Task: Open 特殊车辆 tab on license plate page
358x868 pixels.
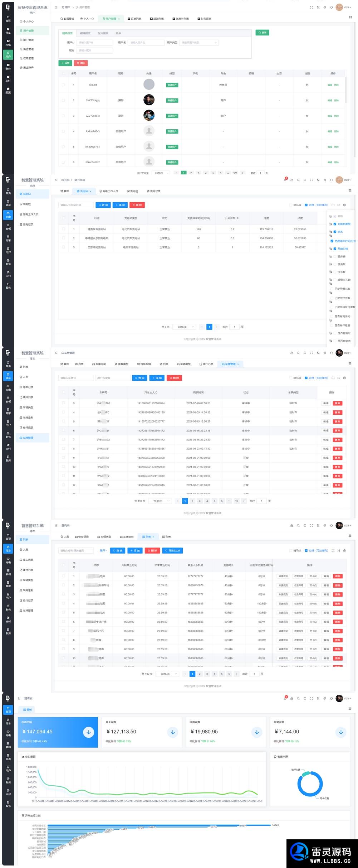Action: pyautogui.click(x=144, y=364)
